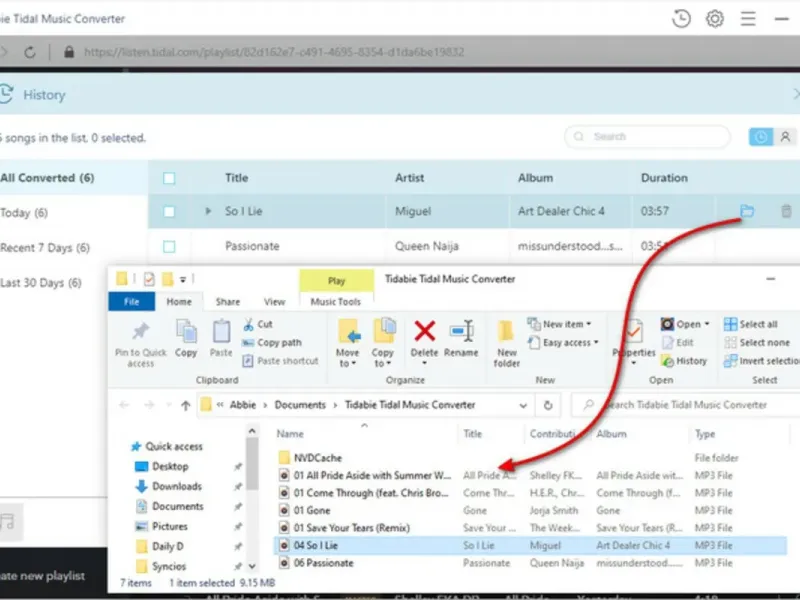Click Pin to Quick access

tap(140, 344)
